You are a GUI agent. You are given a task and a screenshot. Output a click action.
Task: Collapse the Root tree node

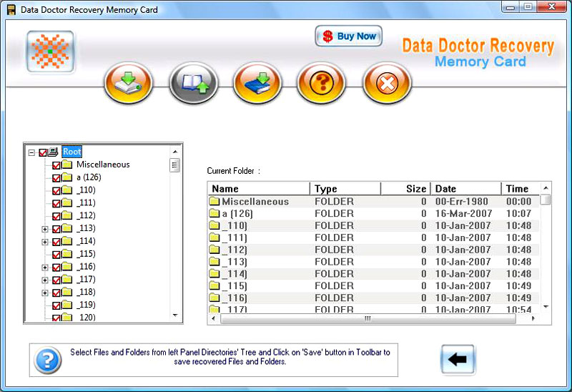[x=31, y=152]
